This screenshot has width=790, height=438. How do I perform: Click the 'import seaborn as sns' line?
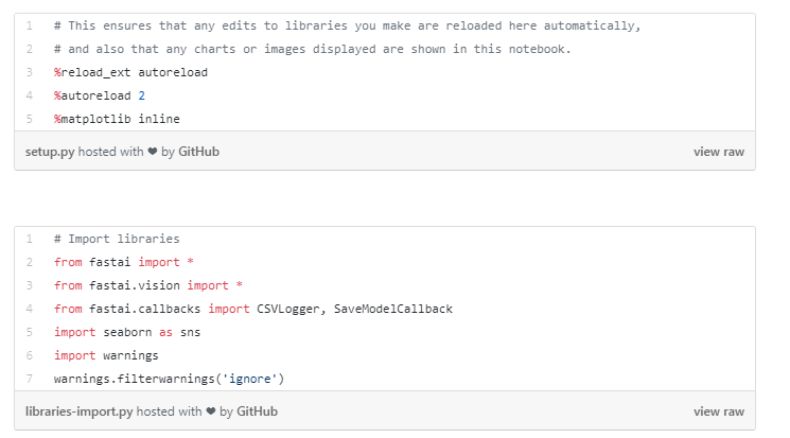coord(127,332)
